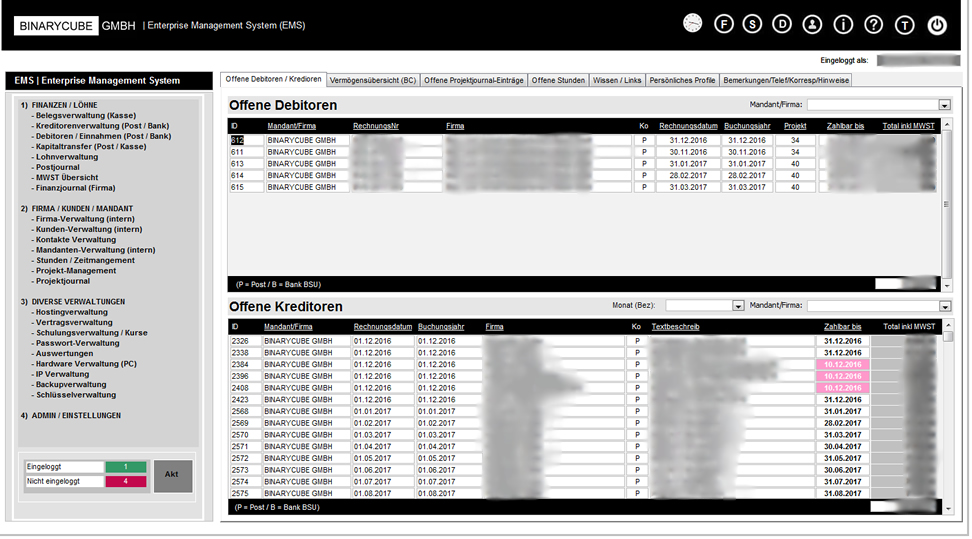
Task: Expand Mandant/Firma dropdown in Offene Kreditoren
Action: pos(944,306)
